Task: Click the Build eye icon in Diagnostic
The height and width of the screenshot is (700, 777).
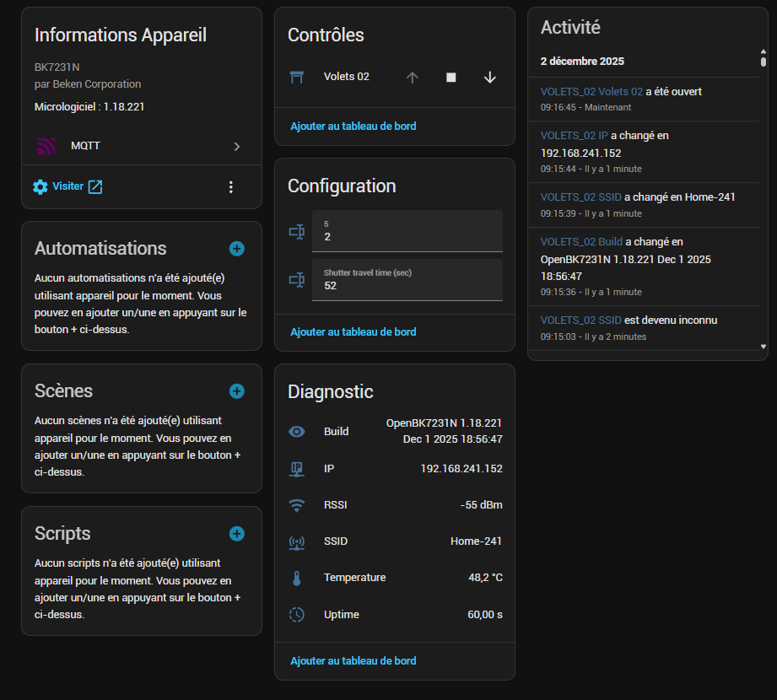Action: click(x=297, y=432)
